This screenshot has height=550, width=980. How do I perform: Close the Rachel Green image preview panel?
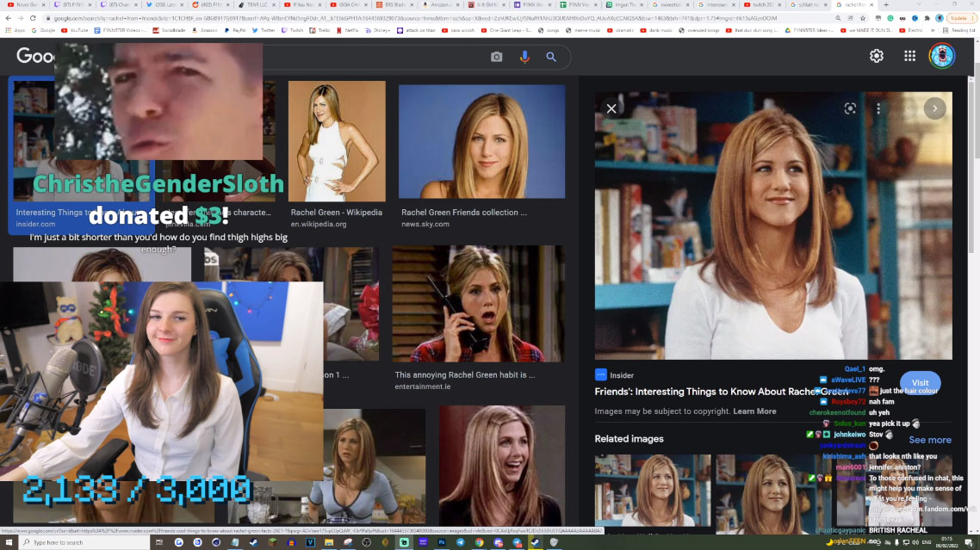click(x=611, y=108)
